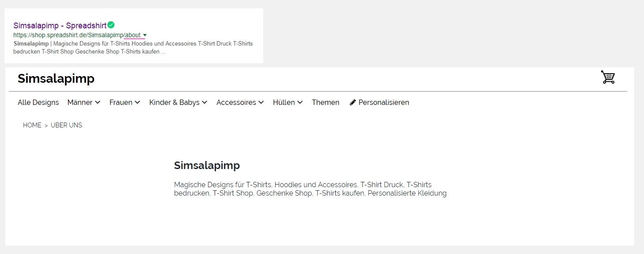Click the Simsalapimp heading above the description
644x254 pixels.
207,165
